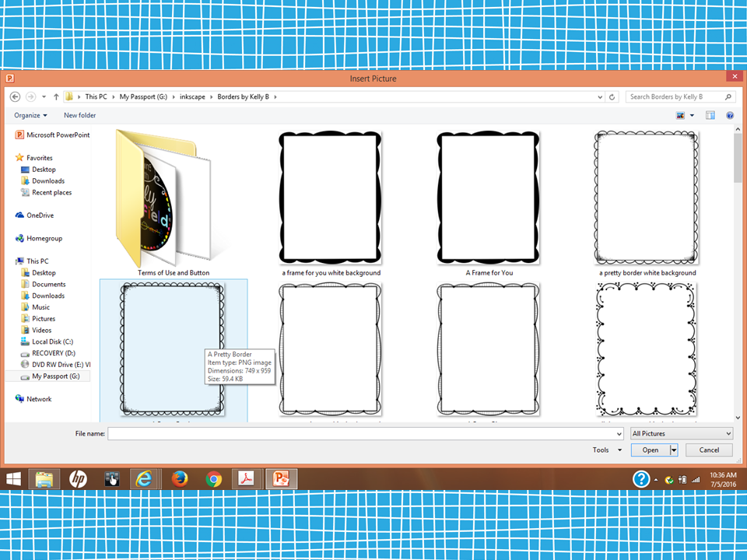
Task: Expand the Tools dropdown
Action: pos(606,450)
